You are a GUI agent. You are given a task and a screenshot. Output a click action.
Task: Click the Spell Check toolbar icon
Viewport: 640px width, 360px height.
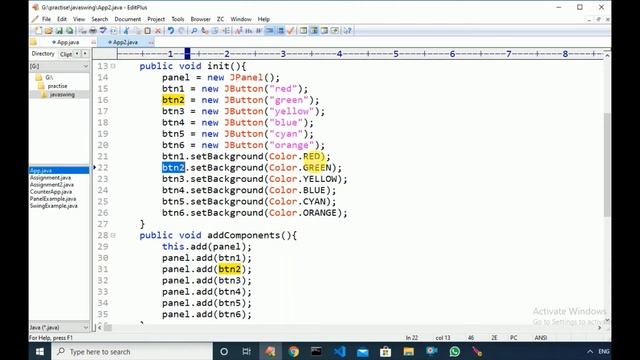(103, 31)
